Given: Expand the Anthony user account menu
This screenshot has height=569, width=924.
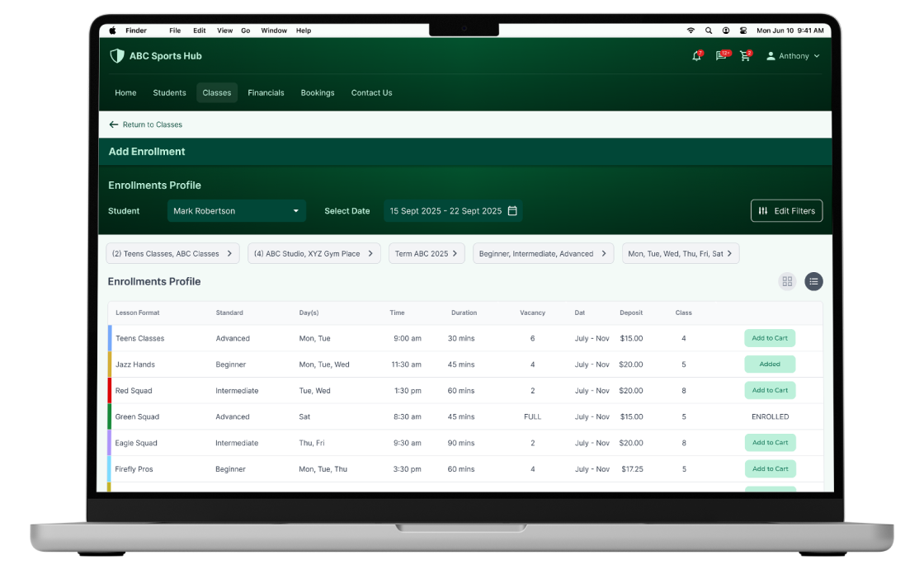Looking at the screenshot, I should (x=793, y=56).
